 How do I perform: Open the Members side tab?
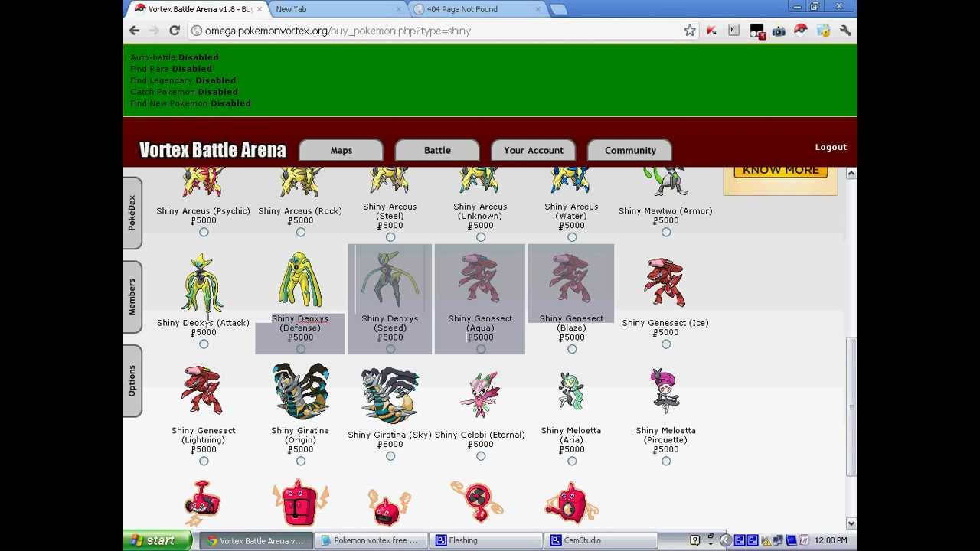[x=132, y=297]
